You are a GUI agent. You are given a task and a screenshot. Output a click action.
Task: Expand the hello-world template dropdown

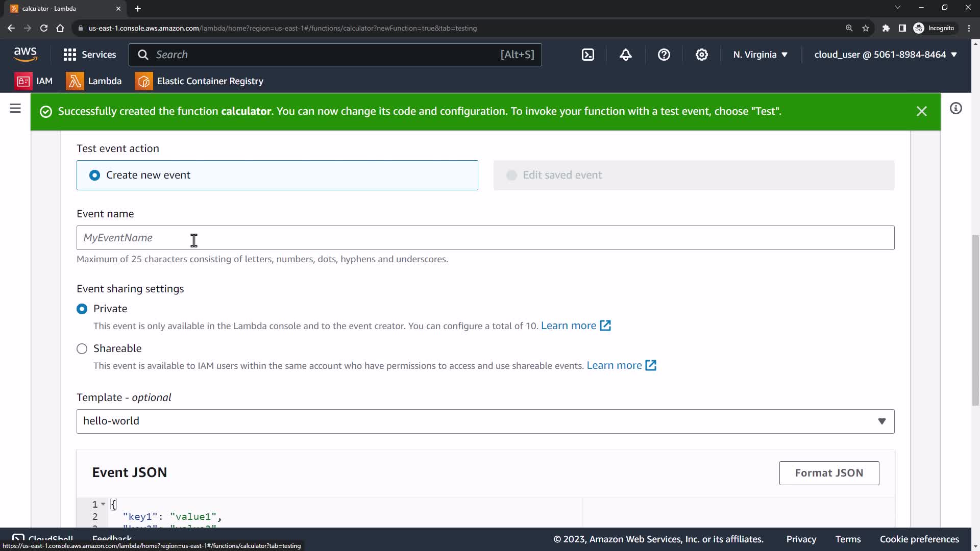coord(485,421)
